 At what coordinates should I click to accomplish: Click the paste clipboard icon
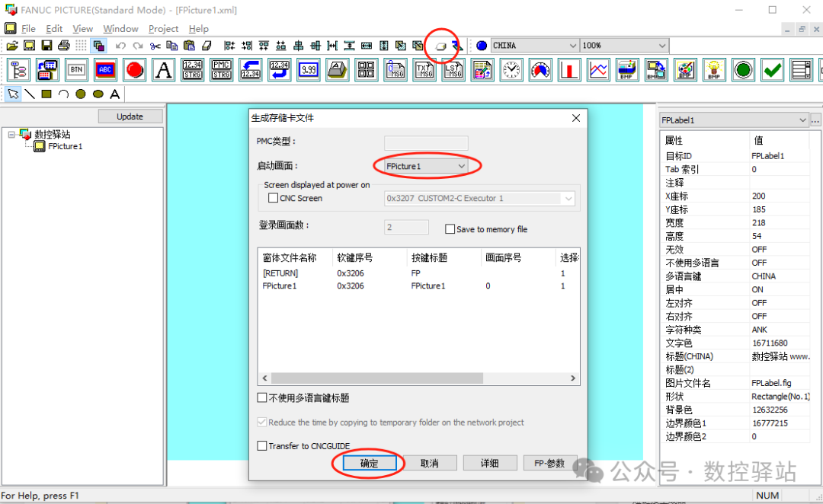[189, 46]
